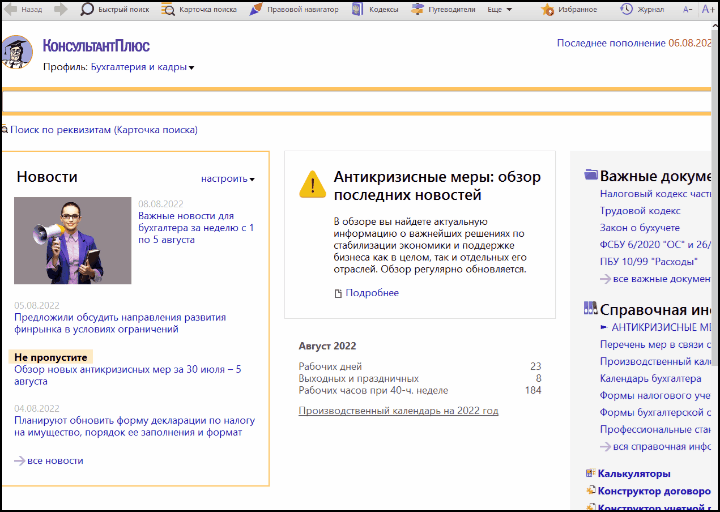
Task: Open Закон о бухучете link
Action: coord(639,228)
